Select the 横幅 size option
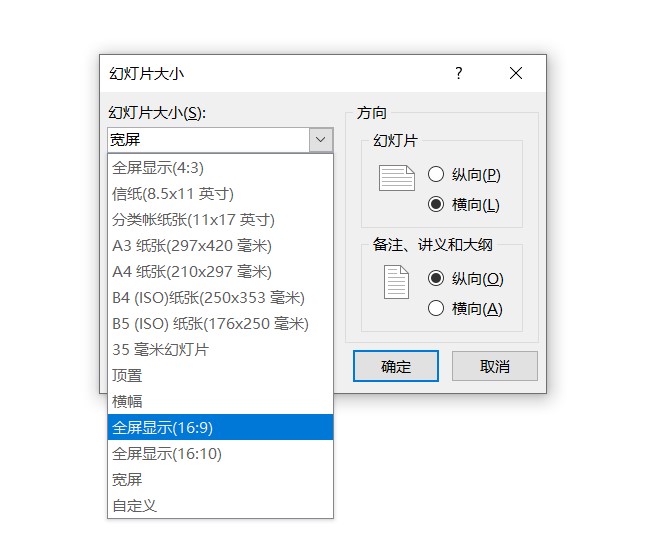Image resolution: width=672 pixels, height=552 pixels. (x=220, y=402)
